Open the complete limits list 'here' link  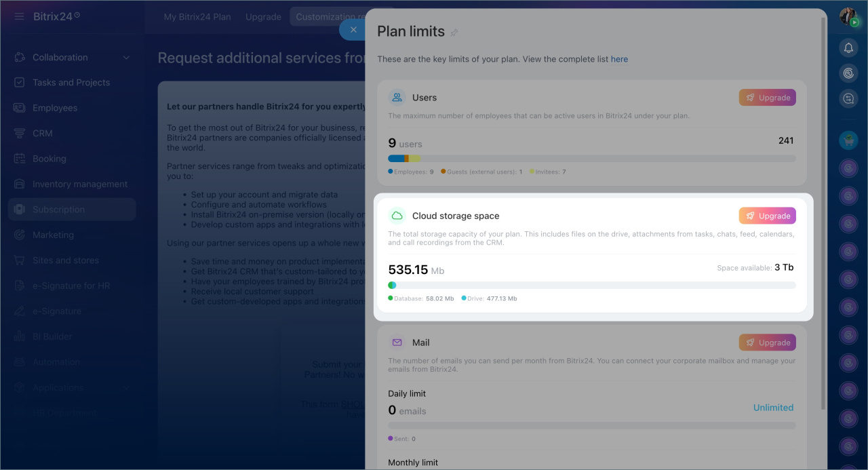[x=619, y=59]
